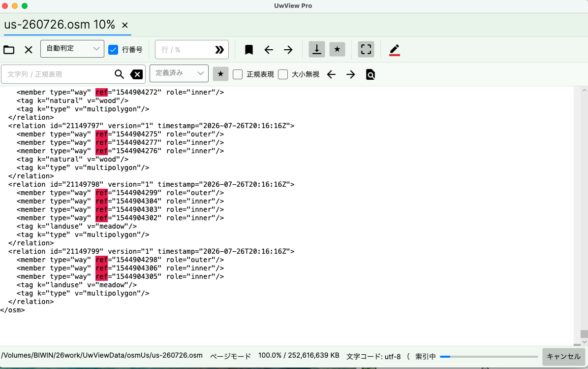
Task: Click member line with ref 1544904298
Action: 121,260
